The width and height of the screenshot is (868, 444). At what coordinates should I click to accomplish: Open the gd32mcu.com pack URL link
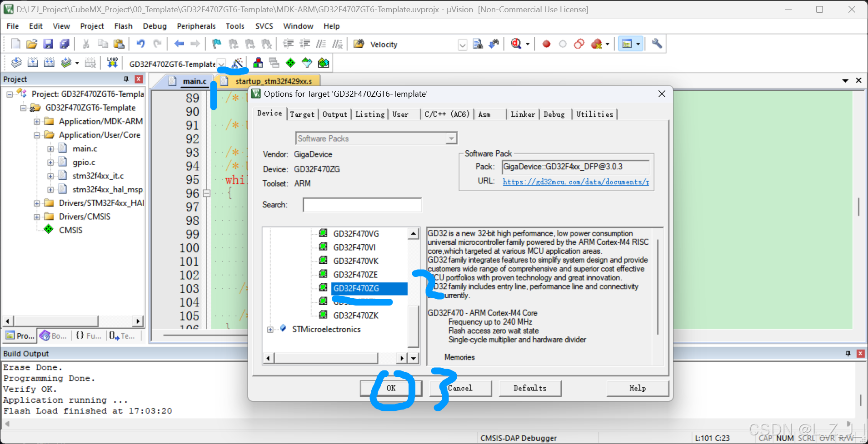pyautogui.click(x=576, y=182)
